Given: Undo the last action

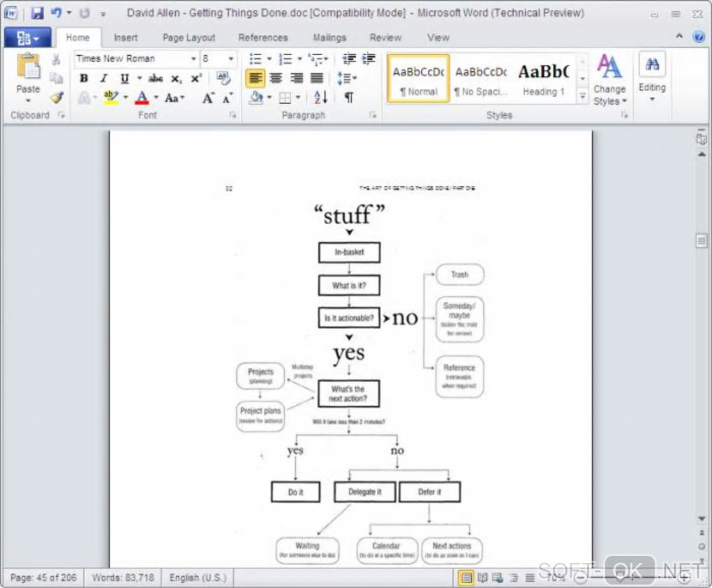Looking at the screenshot, I should tap(56, 13).
